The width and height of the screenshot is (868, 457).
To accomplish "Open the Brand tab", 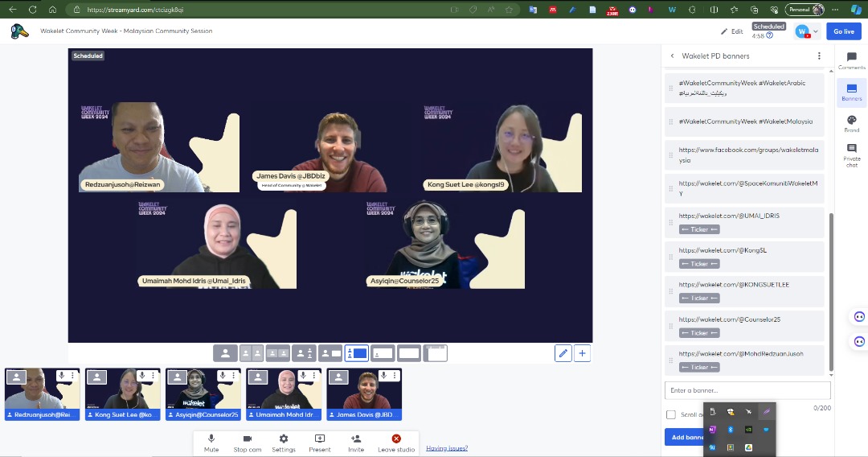I will [851, 124].
